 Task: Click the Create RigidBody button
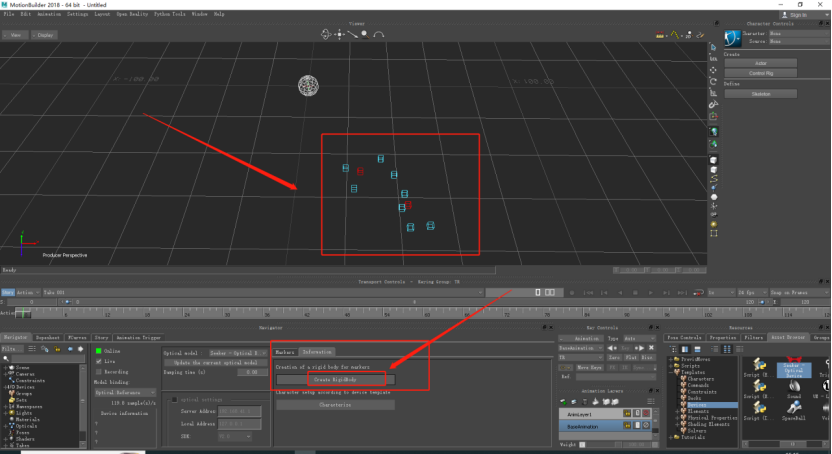point(335,380)
